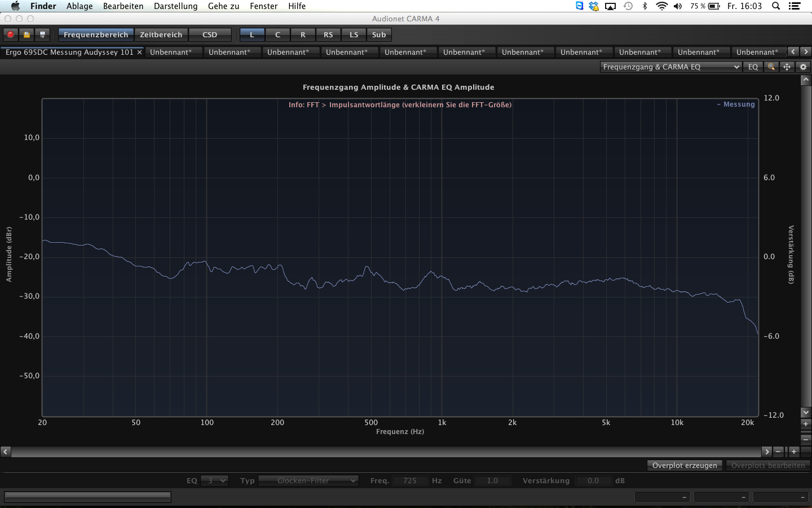This screenshot has width=812, height=508.
Task: Switch view to CSD
Action: point(210,34)
